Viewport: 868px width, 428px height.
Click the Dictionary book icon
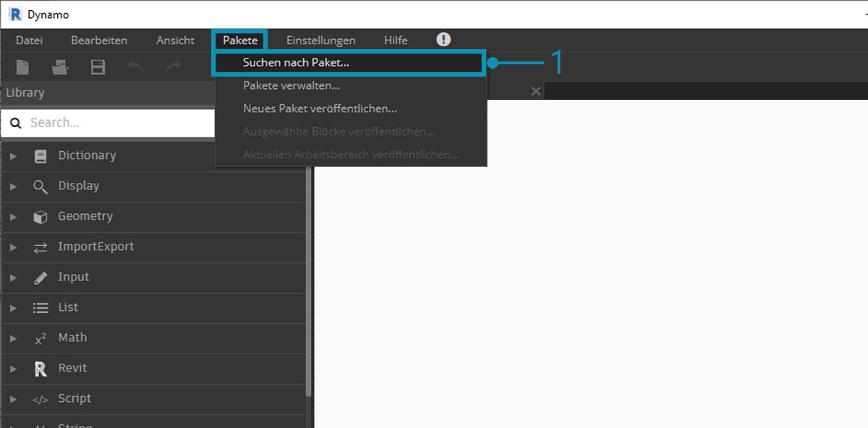click(x=41, y=155)
